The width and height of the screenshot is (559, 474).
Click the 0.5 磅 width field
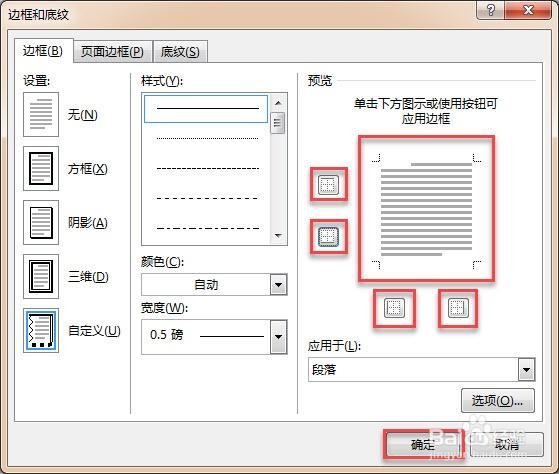pyautogui.click(x=206, y=337)
